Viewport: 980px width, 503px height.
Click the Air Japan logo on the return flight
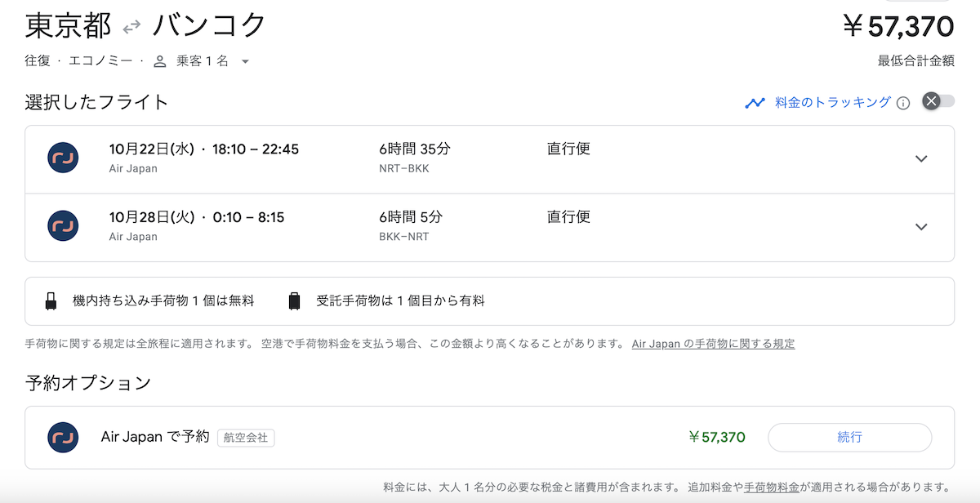pyautogui.click(x=63, y=225)
